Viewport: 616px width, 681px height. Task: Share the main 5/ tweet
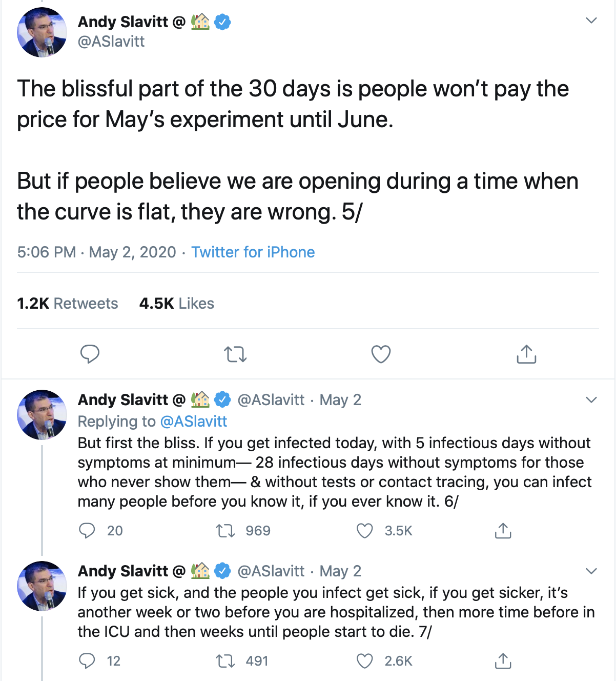pos(526,354)
